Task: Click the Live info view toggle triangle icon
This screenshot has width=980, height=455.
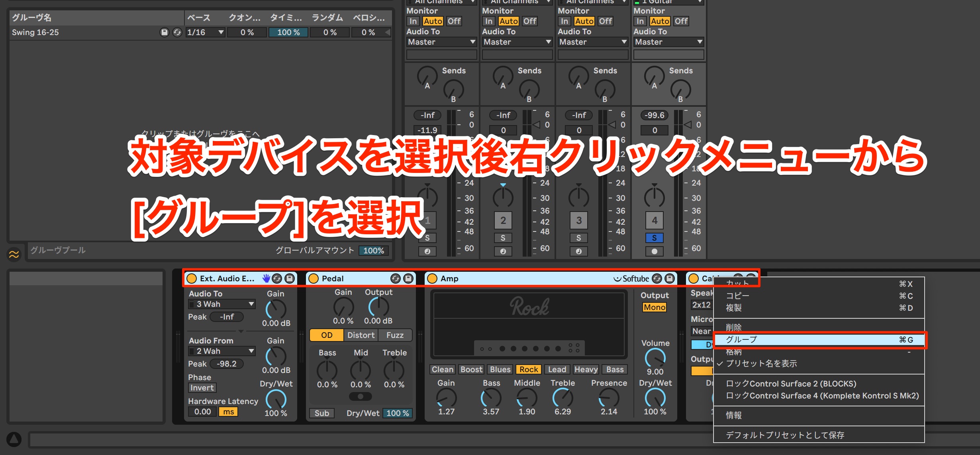Action: pyautogui.click(x=14, y=439)
